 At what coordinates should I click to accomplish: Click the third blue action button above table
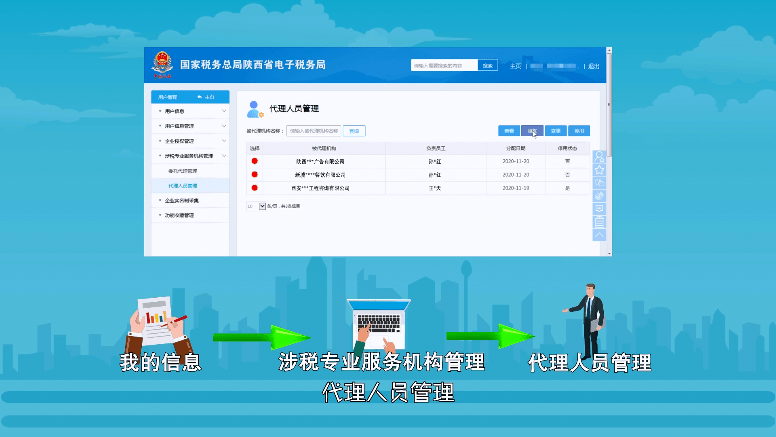[556, 131]
